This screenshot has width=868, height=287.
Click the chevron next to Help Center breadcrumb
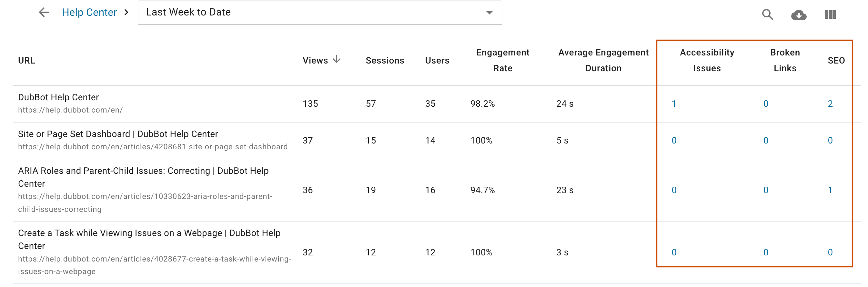pos(126,13)
